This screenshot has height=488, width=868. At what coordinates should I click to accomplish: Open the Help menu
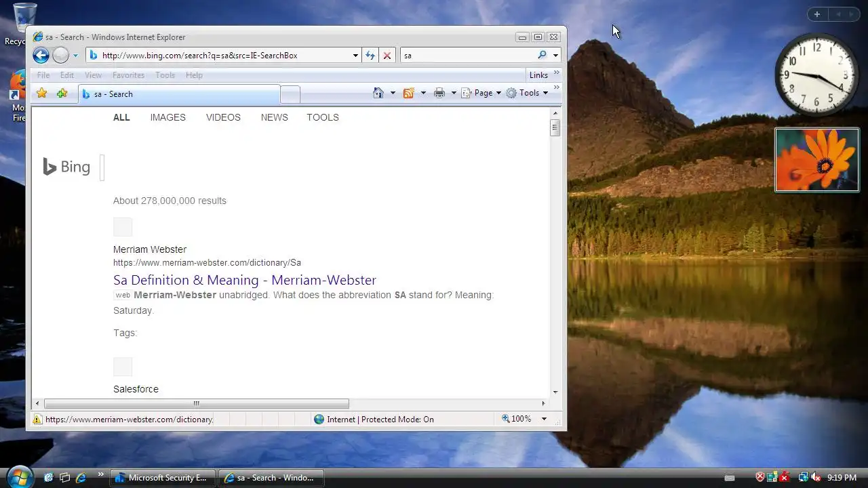[x=194, y=75]
